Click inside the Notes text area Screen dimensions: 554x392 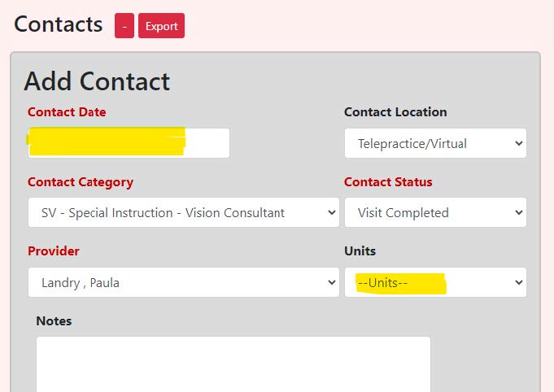[x=233, y=364]
